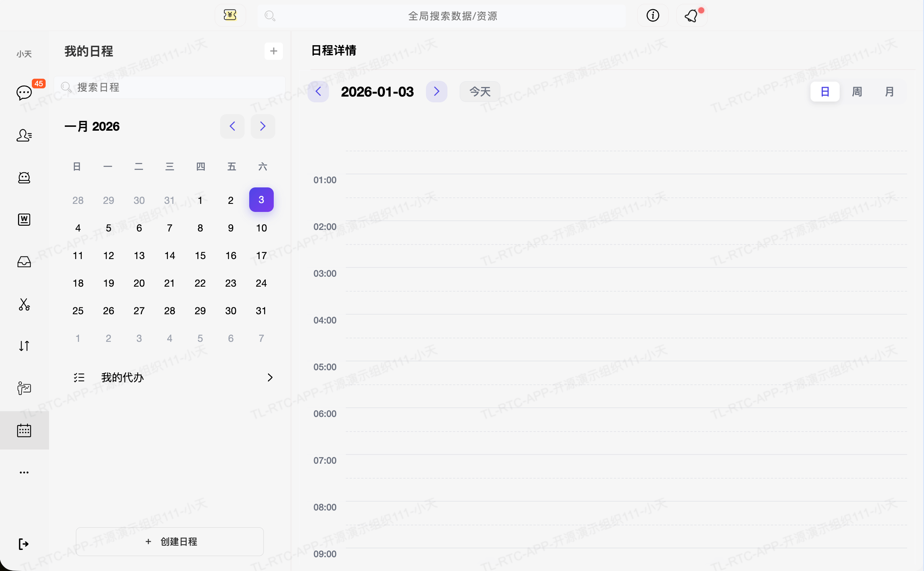Viewport: 924px width, 571px height.
Task: Select January 15 in the mini calendar
Action: [x=200, y=256]
